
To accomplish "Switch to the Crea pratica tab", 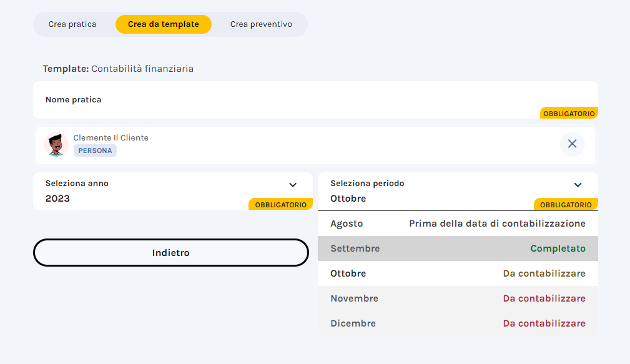I will click(x=72, y=24).
